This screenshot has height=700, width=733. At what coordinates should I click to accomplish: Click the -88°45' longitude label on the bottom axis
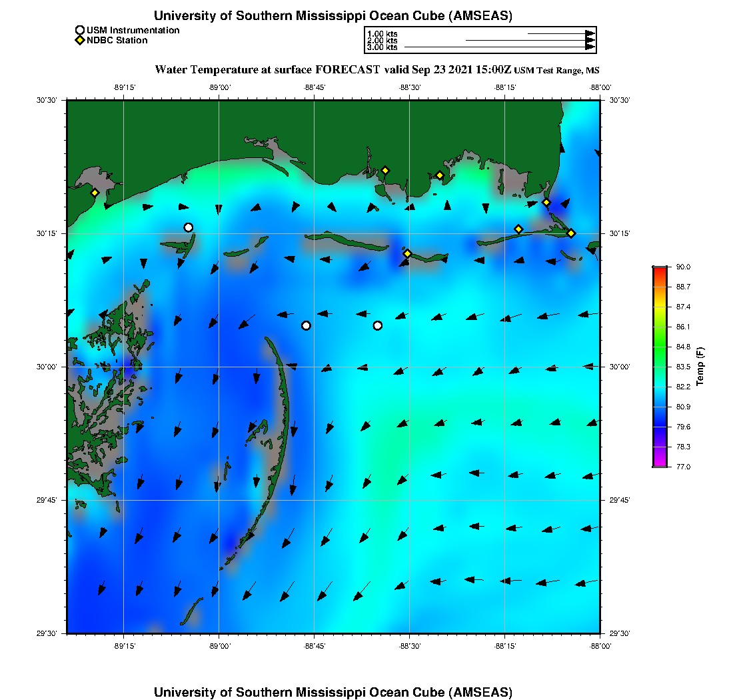point(314,646)
